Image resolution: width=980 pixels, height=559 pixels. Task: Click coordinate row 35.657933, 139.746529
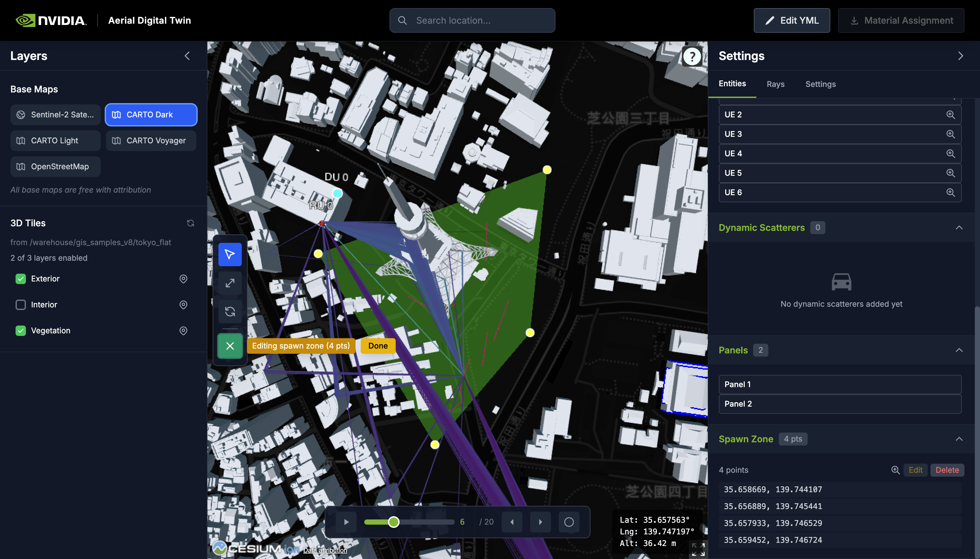click(x=840, y=523)
